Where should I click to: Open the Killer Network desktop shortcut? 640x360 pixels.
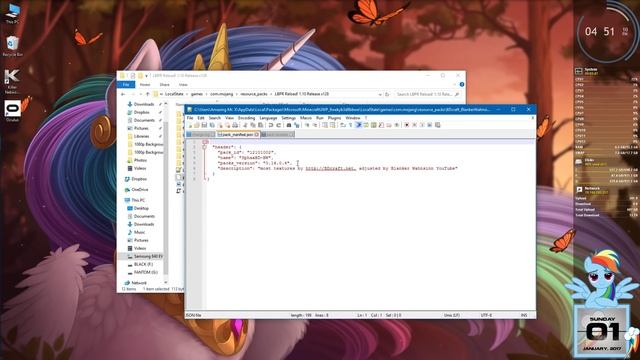[12, 81]
